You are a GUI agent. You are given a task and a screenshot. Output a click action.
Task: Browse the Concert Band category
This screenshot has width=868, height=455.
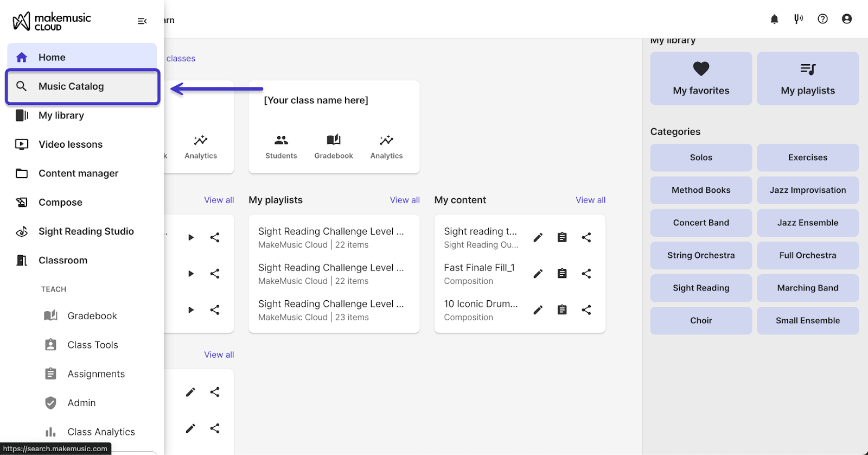(701, 223)
